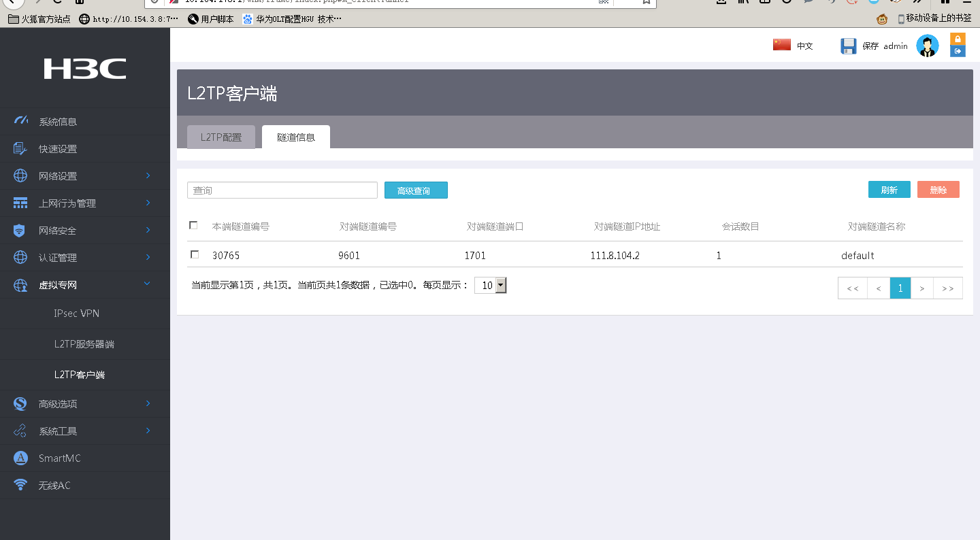The image size is (980, 540).
Task: Click the peer tunnel number 9601
Action: pos(349,256)
